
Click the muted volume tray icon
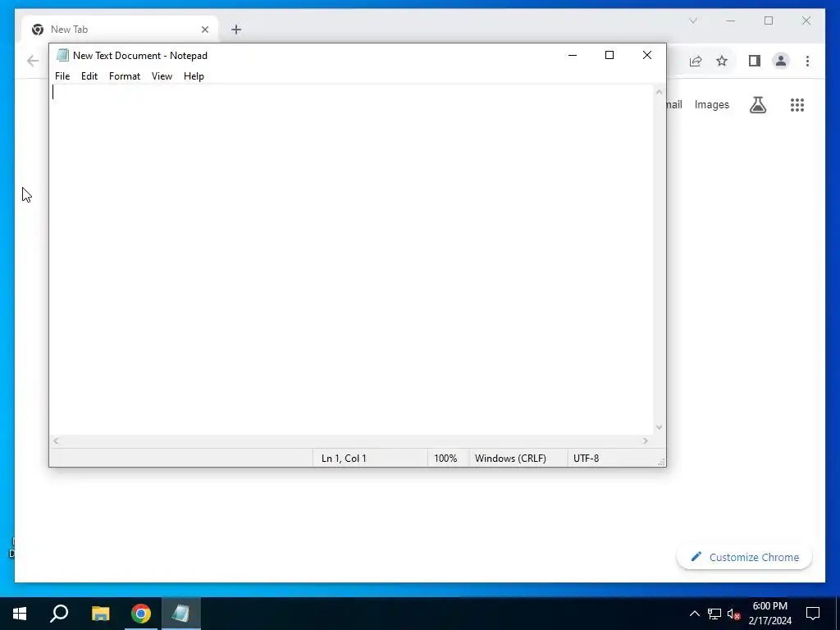(x=733, y=614)
